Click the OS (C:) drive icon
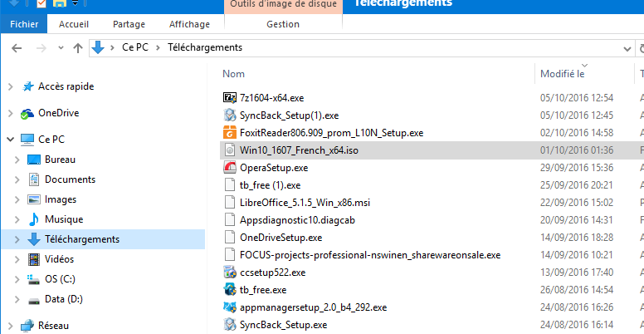 coord(34,279)
